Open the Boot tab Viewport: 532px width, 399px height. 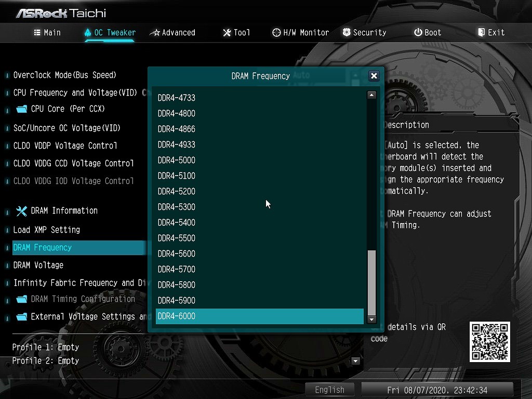(x=428, y=33)
